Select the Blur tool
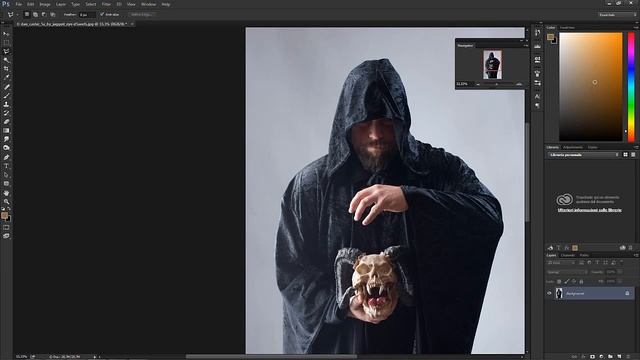Screen dimensions: 640x360 (x=6, y=139)
